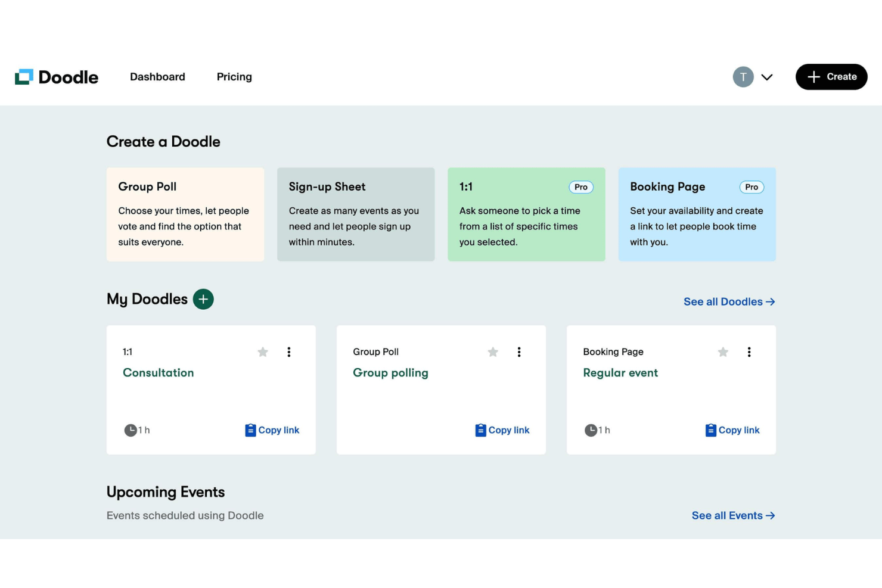Click the 'Booking Page' label on Regular event card
882x588 pixels.
613,352
